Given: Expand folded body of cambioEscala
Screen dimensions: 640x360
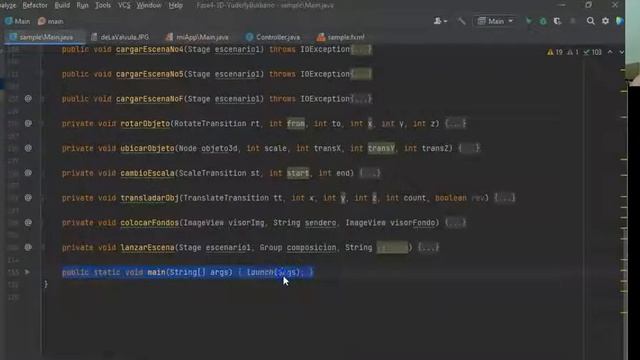Looking at the screenshot, I should pos(370,173).
